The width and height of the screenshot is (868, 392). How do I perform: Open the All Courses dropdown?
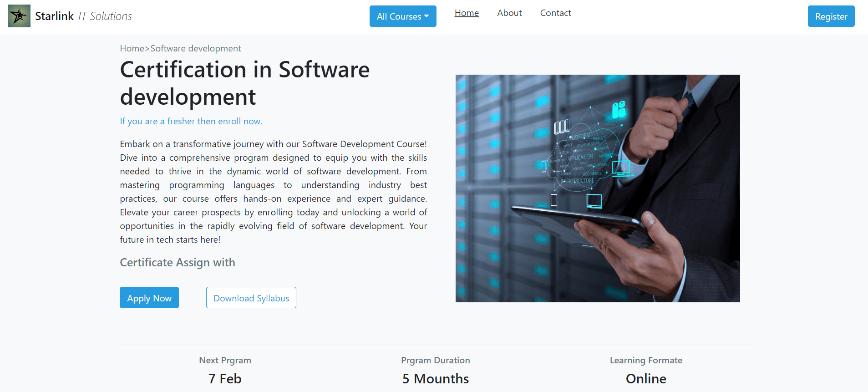click(x=402, y=16)
